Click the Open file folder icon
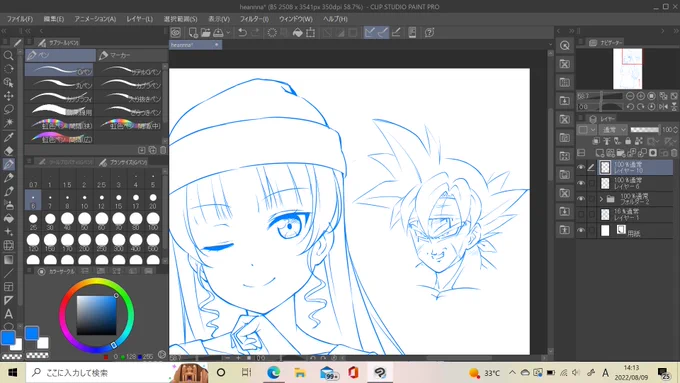 pos(206,33)
